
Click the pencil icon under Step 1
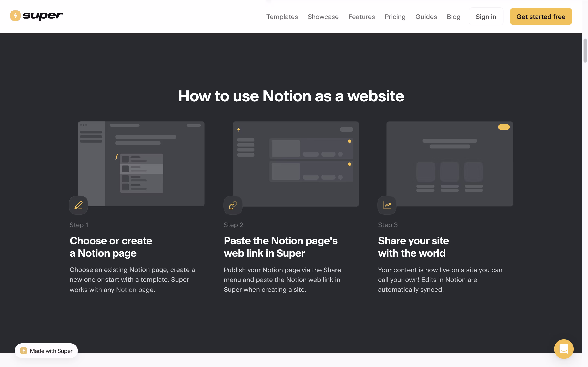(x=78, y=205)
